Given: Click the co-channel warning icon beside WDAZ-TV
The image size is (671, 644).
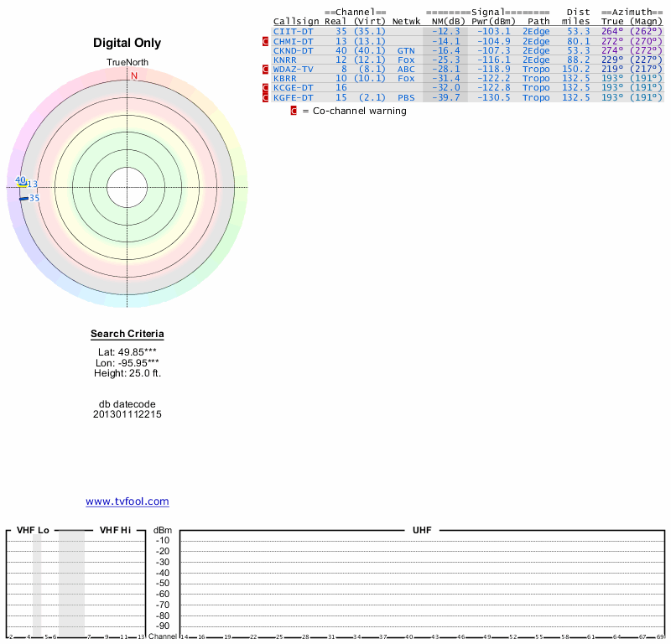Looking at the screenshot, I should [266, 69].
